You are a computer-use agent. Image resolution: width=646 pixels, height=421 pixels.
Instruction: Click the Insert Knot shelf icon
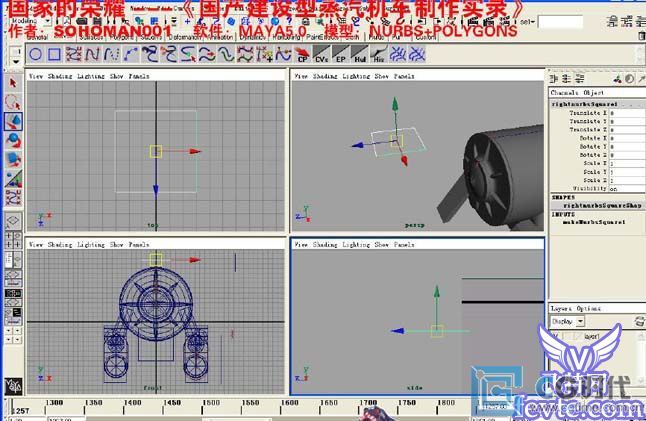pyautogui.click(x=264, y=54)
